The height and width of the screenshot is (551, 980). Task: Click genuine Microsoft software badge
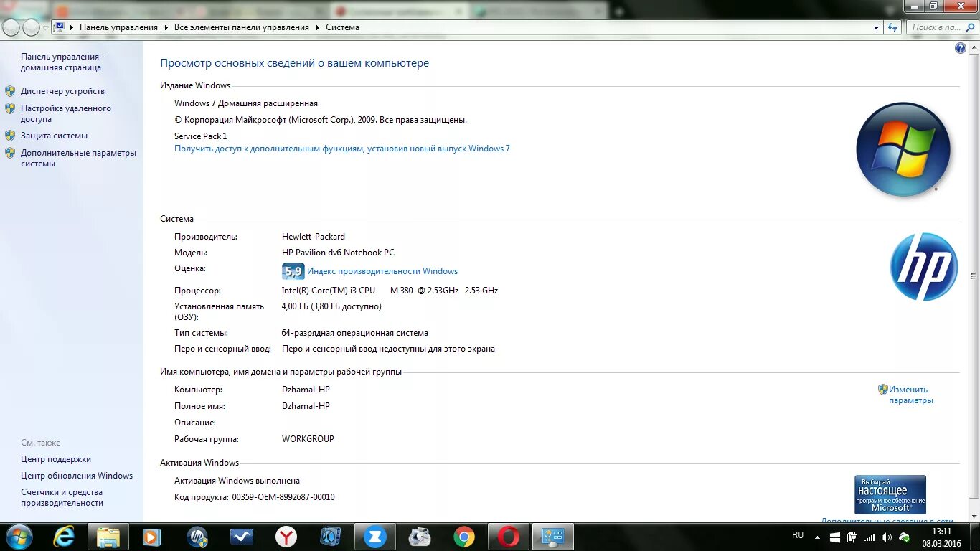pyautogui.click(x=890, y=494)
